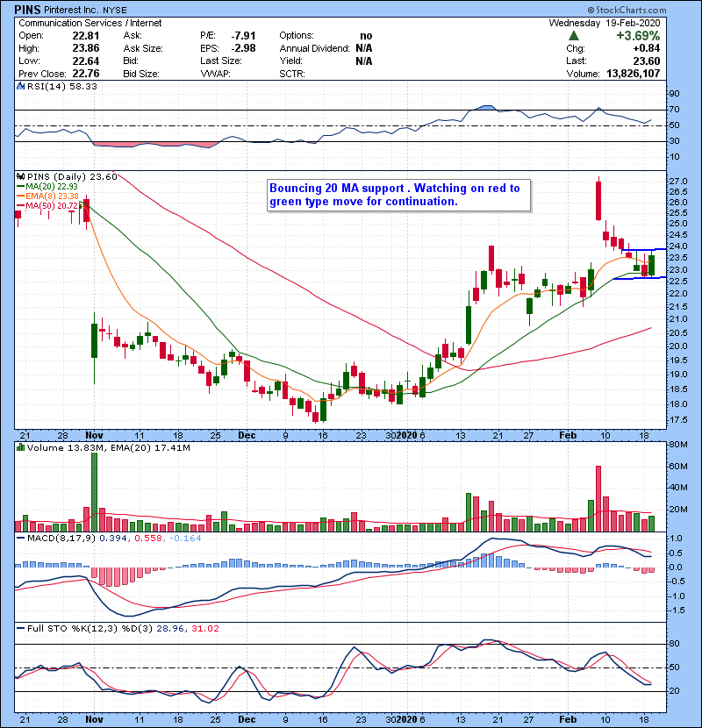The width and height of the screenshot is (702, 728).
Task: Click the volume bars icon beside Volume label
Action: [20, 447]
